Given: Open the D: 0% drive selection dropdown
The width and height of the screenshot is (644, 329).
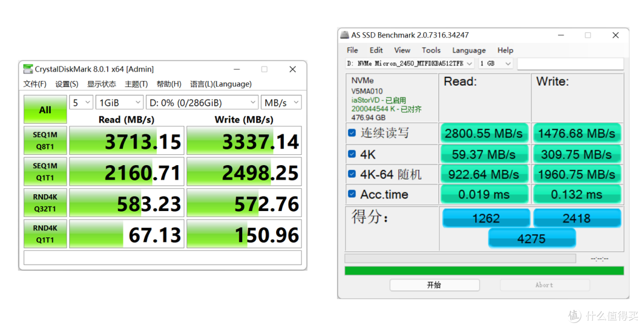Looking at the screenshot, I should [x=202, y=103].
